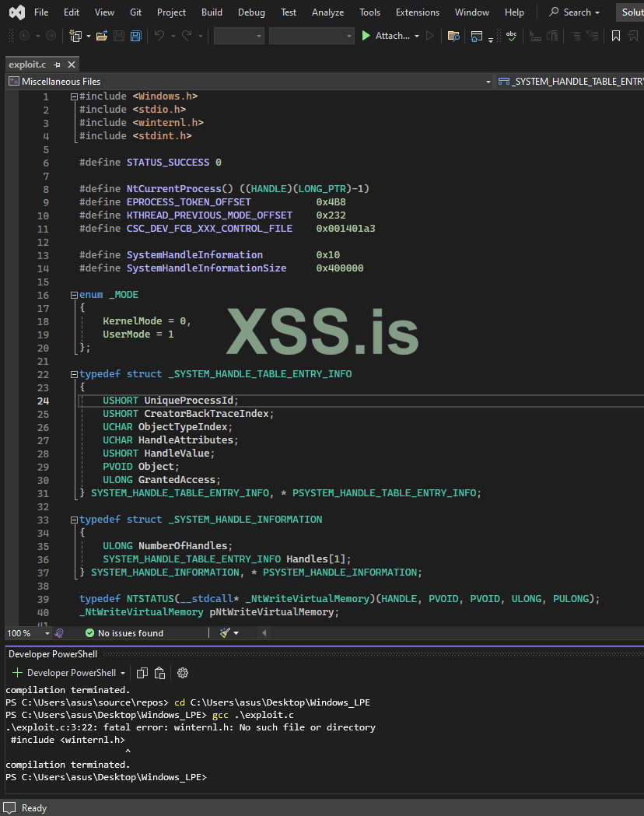Click the Redo arrow icon
644x816 pixels.
click(x=187, y=35)
